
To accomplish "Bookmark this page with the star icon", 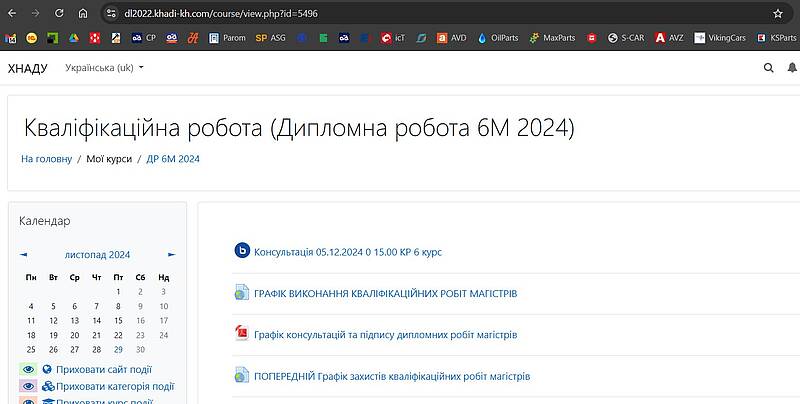I will (x=778, y=13).
